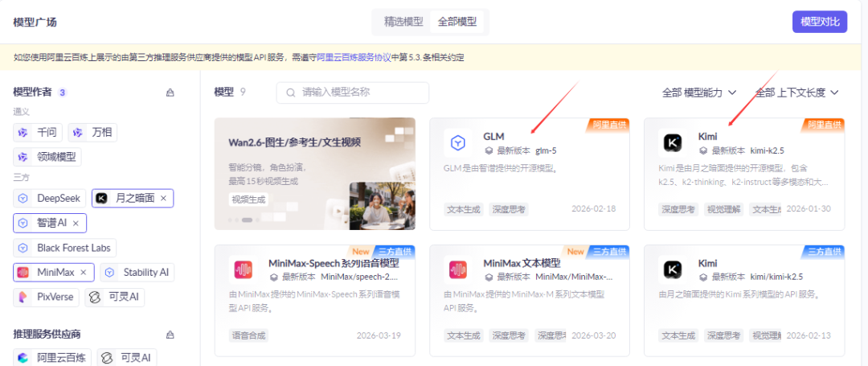Viewport: 868px width, 366px height.
Task: Remove the MiniMax filter with its X
Action: [x=84, y=273]
